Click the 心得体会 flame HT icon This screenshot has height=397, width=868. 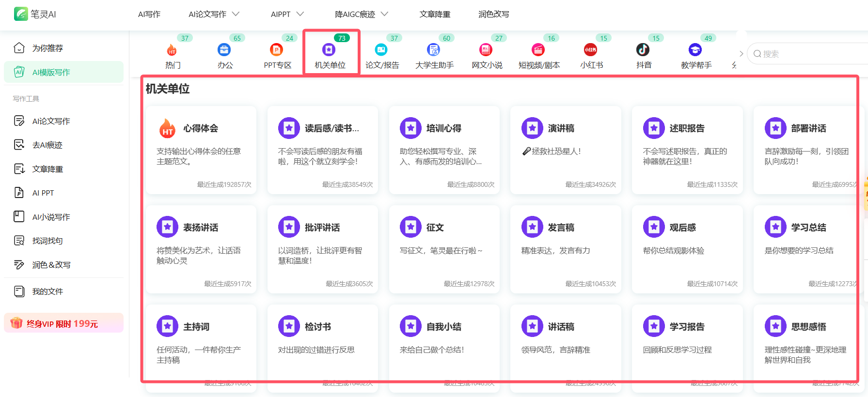point(167,128)
